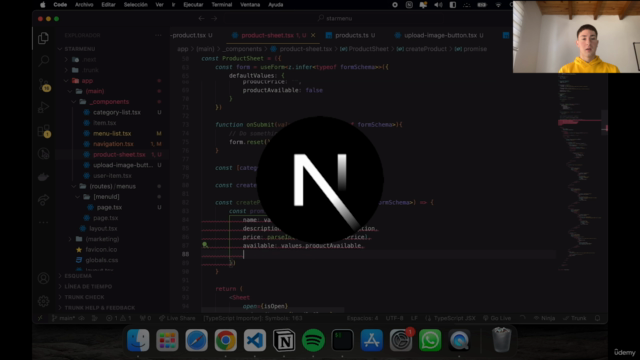Toggle the breakpoint gutter lightbulb on line 87
This screenshot has width=640, height=360.
[x=205, y=245]
